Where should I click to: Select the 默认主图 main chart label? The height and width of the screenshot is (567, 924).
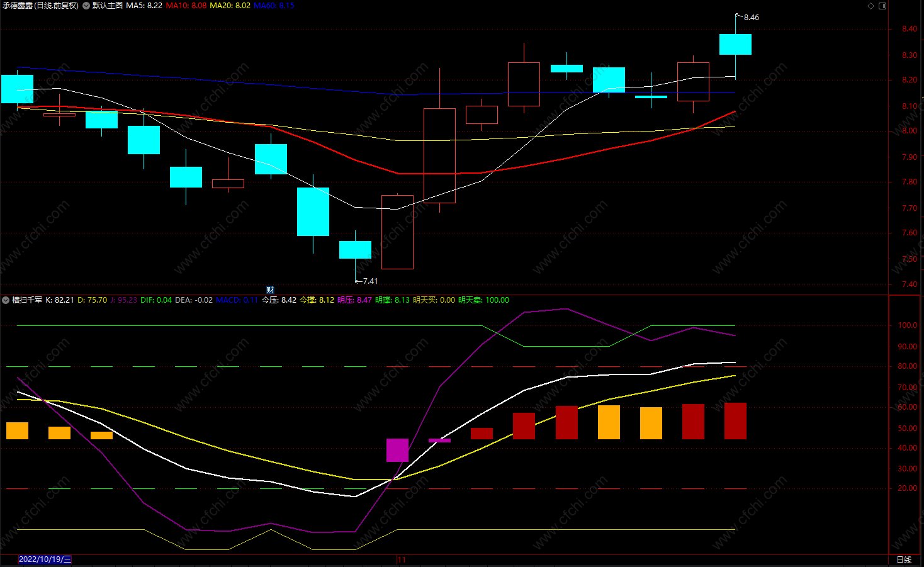pos(108,6)
